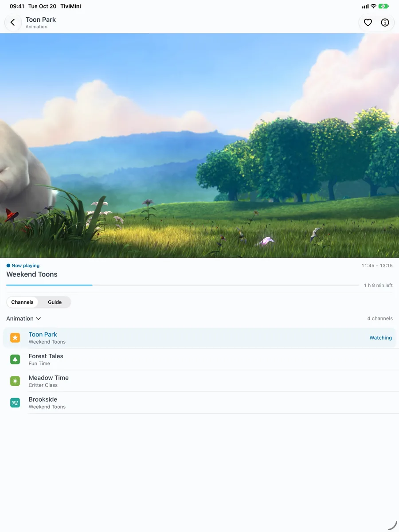
Task: Tap the Weekend Toons now-playing title
Action: tap(32, 274)
